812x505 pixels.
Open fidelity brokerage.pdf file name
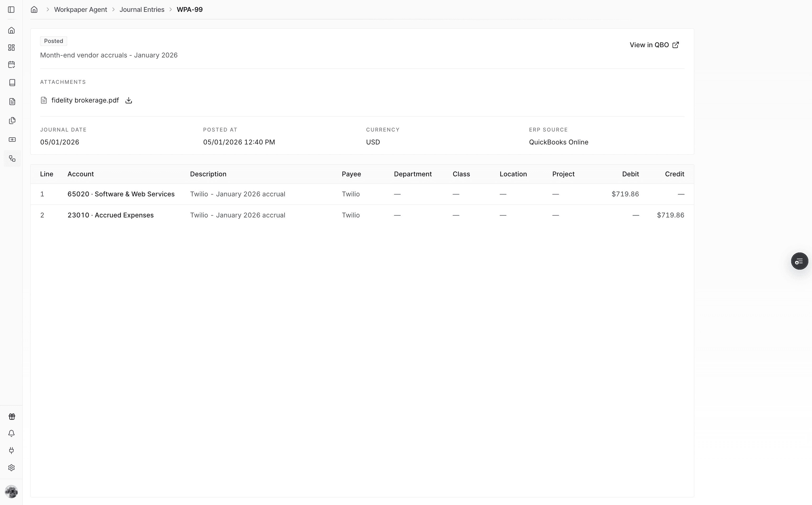[x=85, y=100]
